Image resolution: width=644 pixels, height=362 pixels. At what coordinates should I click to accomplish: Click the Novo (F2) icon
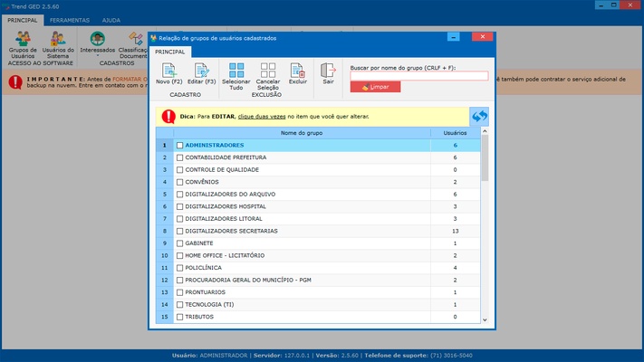pos(168,71)
